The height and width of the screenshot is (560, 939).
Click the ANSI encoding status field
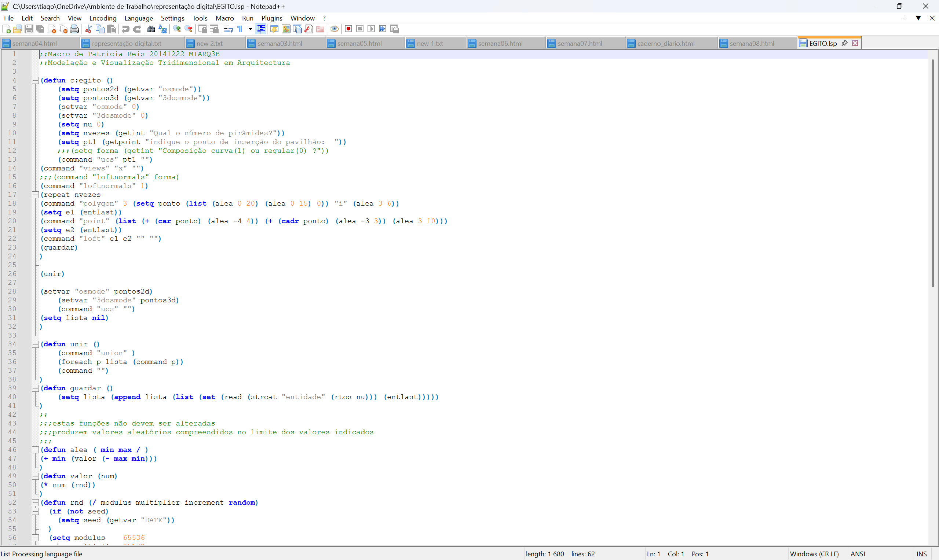tap(858, 554)
